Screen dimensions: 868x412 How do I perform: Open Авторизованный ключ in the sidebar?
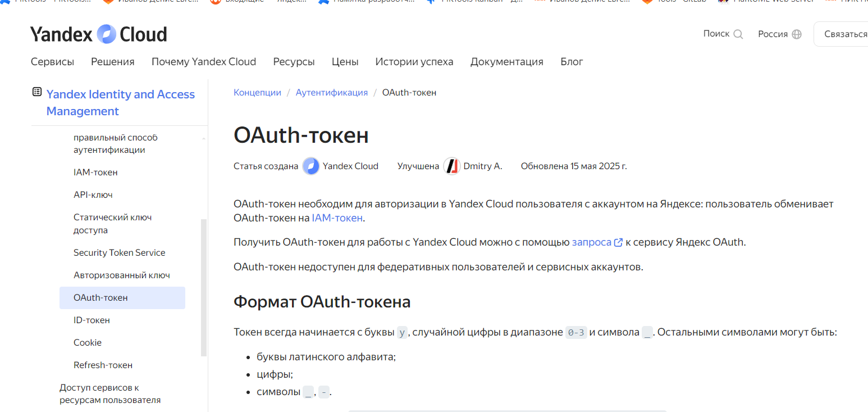coord(122,275)
